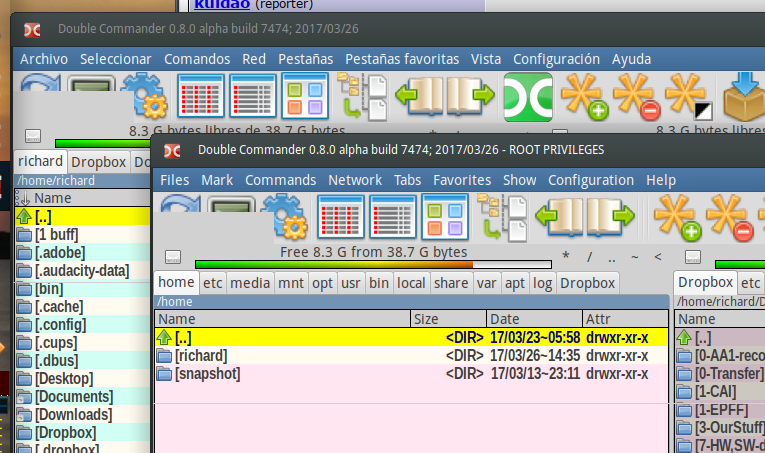This screenshot has height=453, width=765.
Task: Select the [richard] folder in /home list
Action: (x=201, y=355)
